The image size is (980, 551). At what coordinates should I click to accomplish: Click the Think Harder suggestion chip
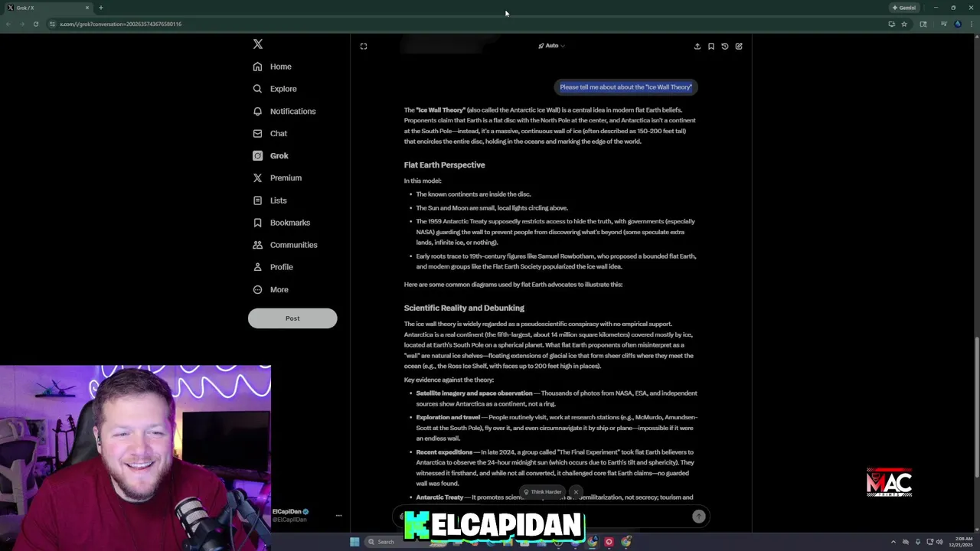[x=542, y=492]
